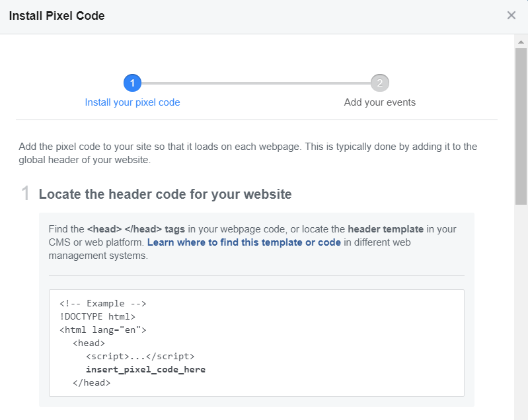
Task: Open 'Learn where to find this template or code' link
Action: [244, 242]
